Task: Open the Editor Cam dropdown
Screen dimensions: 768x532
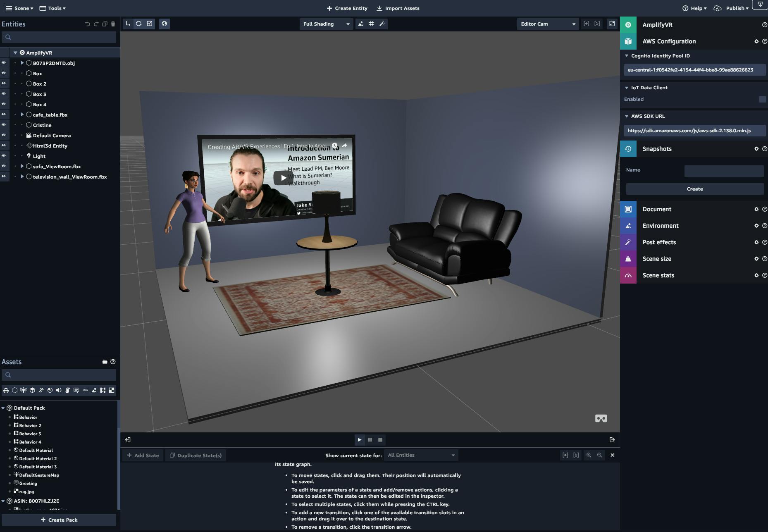Action: click(x=548, y=24)
